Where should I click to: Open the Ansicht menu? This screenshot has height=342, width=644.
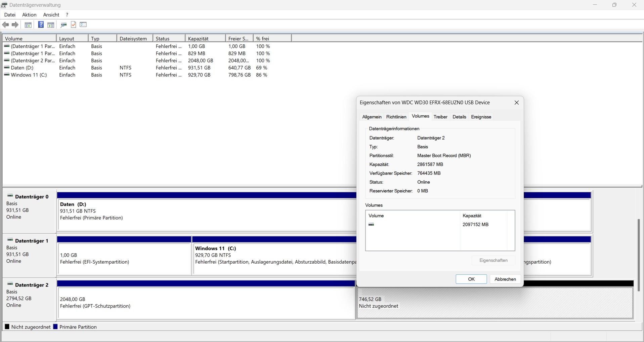[x=51, y=15]
